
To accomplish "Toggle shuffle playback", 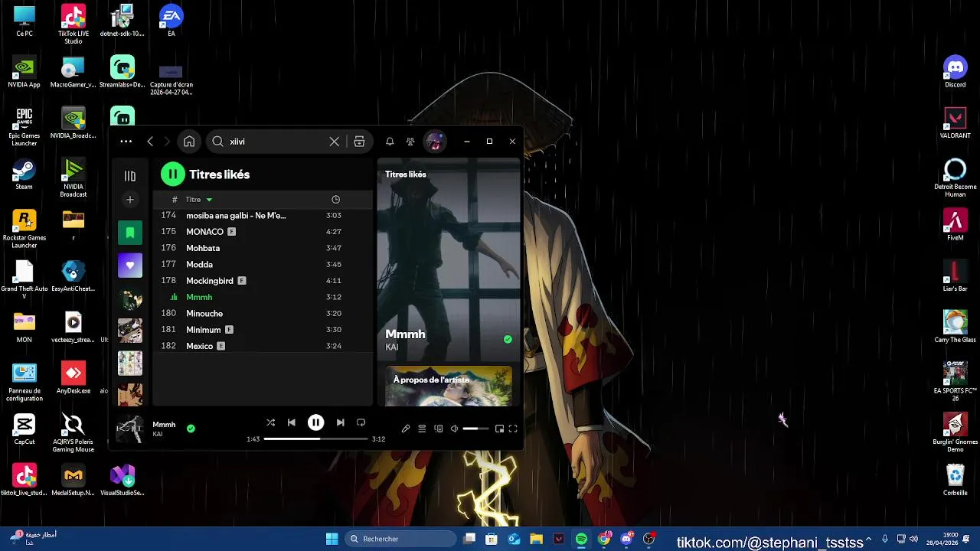I will click(270, 422).
